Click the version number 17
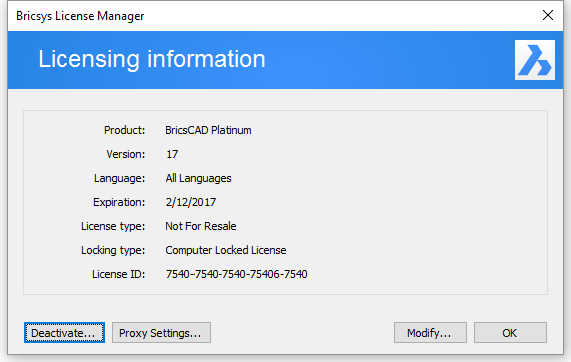Screen dimensions: 571x362 172,154
